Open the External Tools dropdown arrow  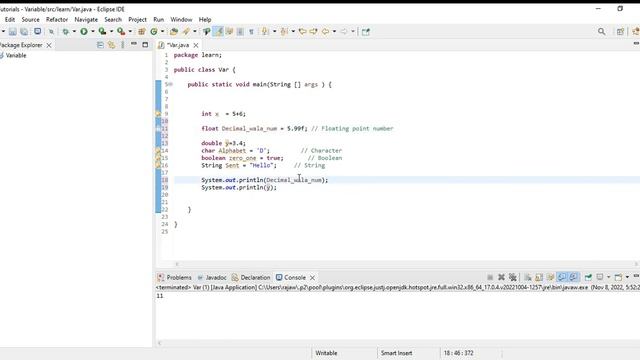click(x=130, y=31)
